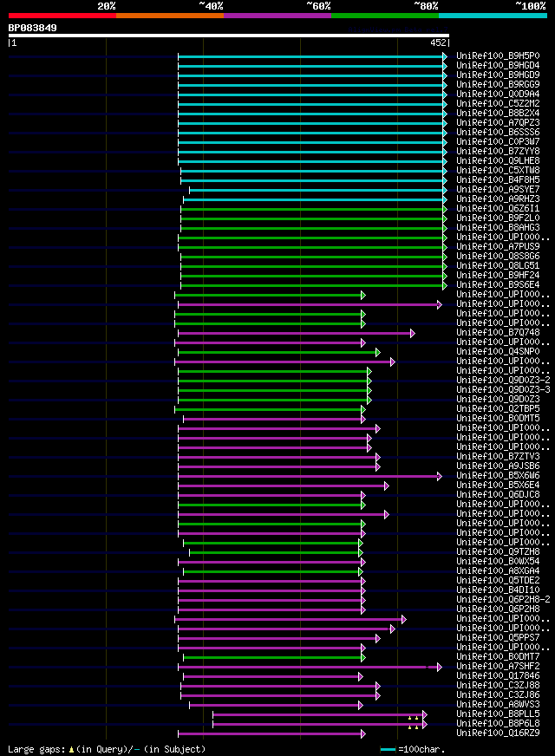The width and height of the screenshot is (555, 756).
Task: Select the UniRef100_B4F8H5 label
Action: click(498, 179)
